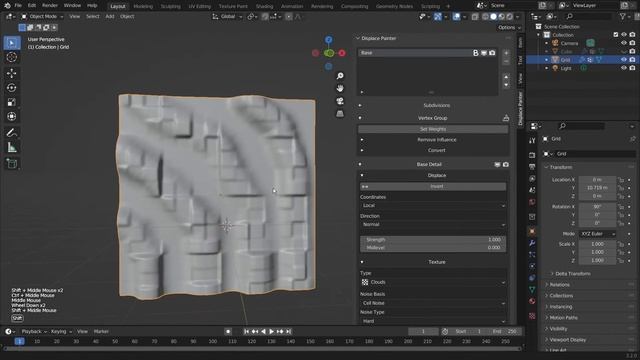Open the Coordinates Local dropdown

pyautogui.click(x=433, y=206)
